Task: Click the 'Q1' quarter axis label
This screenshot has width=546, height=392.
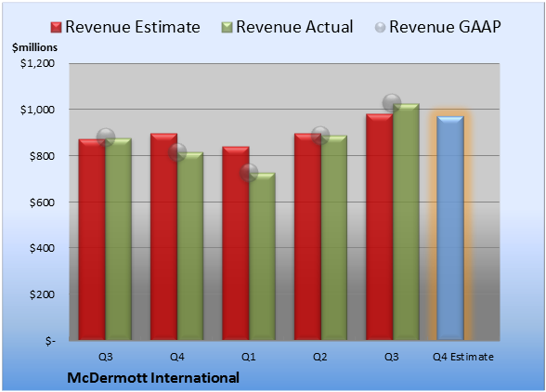Action: 249,357
